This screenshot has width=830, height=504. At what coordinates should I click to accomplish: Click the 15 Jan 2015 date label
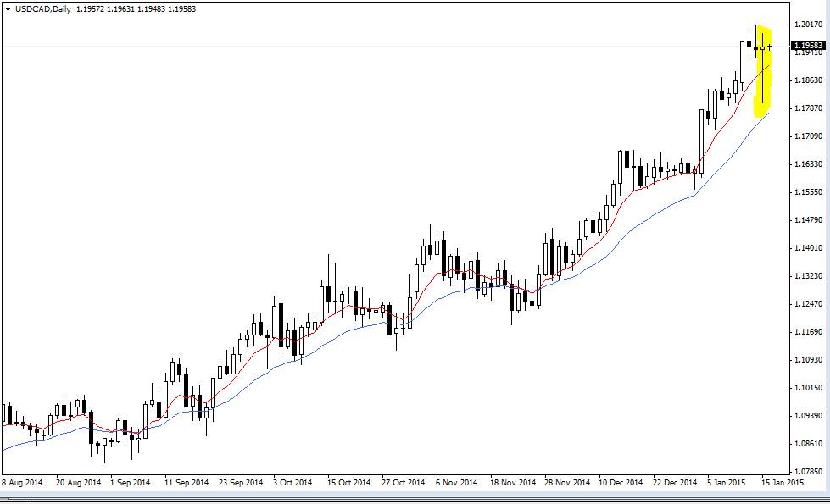pos(783,482)
